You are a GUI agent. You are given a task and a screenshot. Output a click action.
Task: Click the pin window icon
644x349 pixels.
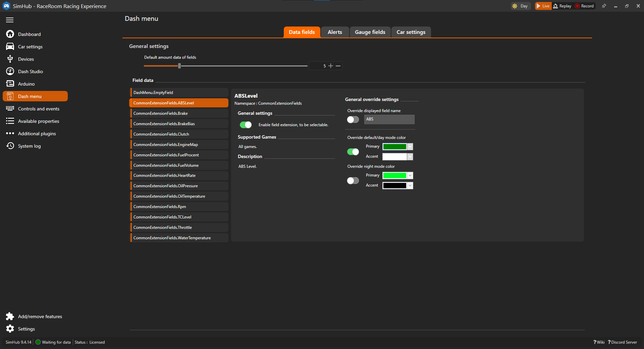tap(604, 6)
